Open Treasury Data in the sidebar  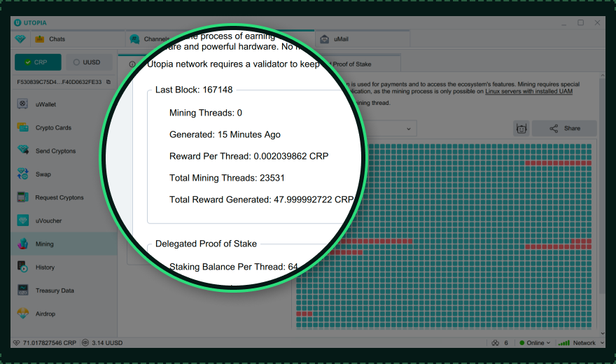64,290
